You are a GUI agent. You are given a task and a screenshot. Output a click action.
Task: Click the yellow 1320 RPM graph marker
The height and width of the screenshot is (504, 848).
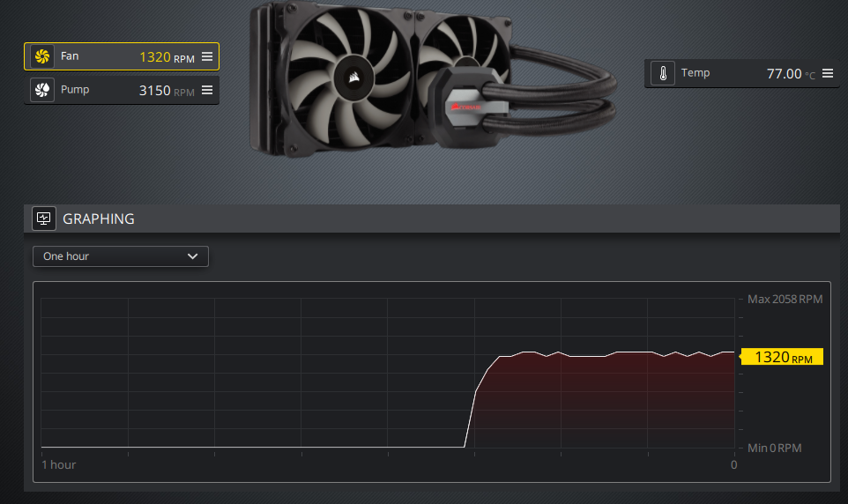[x=782, y=357]
